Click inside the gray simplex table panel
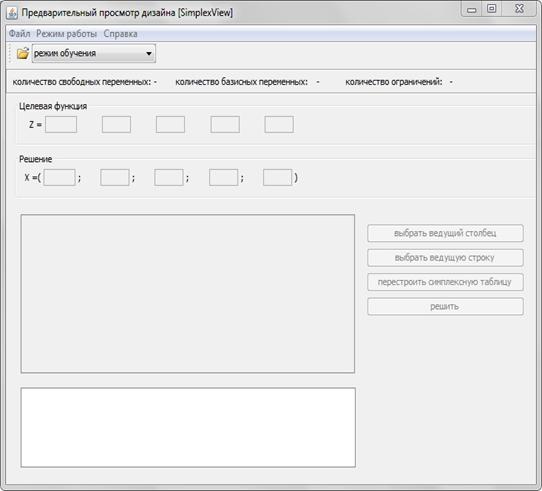This screenshot has height=491, width=542. pyautogui.click(x=188, y=294)
